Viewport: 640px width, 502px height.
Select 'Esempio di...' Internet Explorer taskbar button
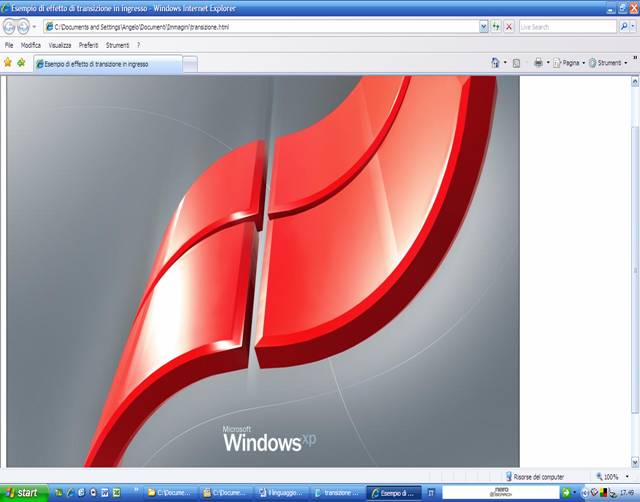pyautogui.click(x=393, y=493)
